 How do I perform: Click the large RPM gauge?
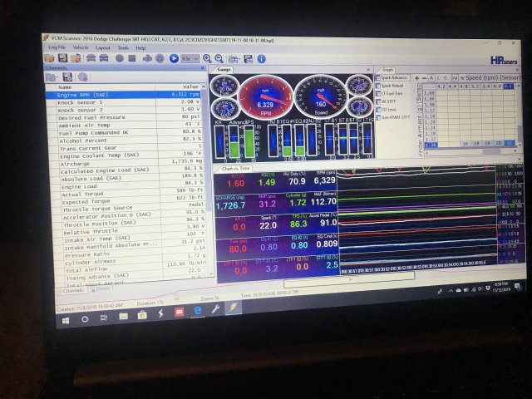point(265,97)
